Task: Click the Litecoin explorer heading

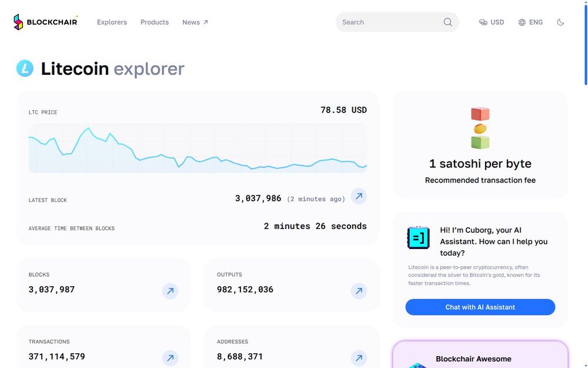Action: 112,69
